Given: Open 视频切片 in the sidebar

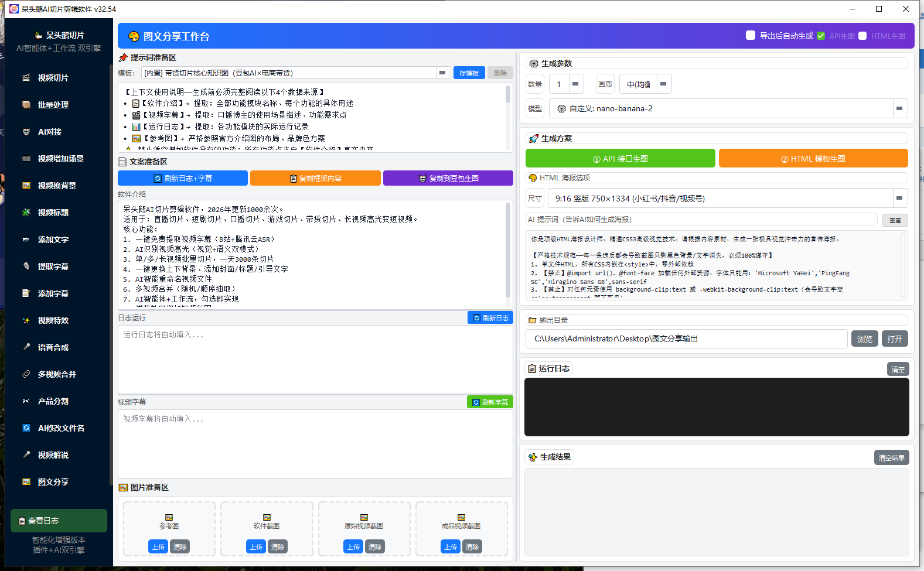Looking at the screenshot, I should [x=53, y=78].
